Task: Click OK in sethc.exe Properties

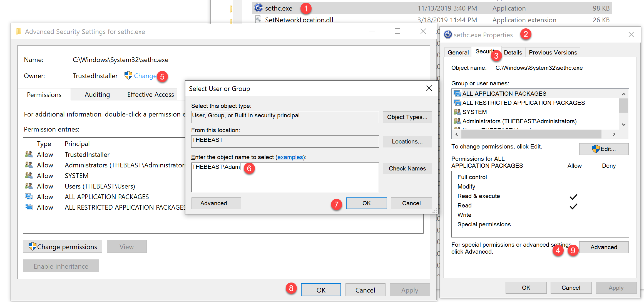Action: pyautogui.click(x=526, y=288)
